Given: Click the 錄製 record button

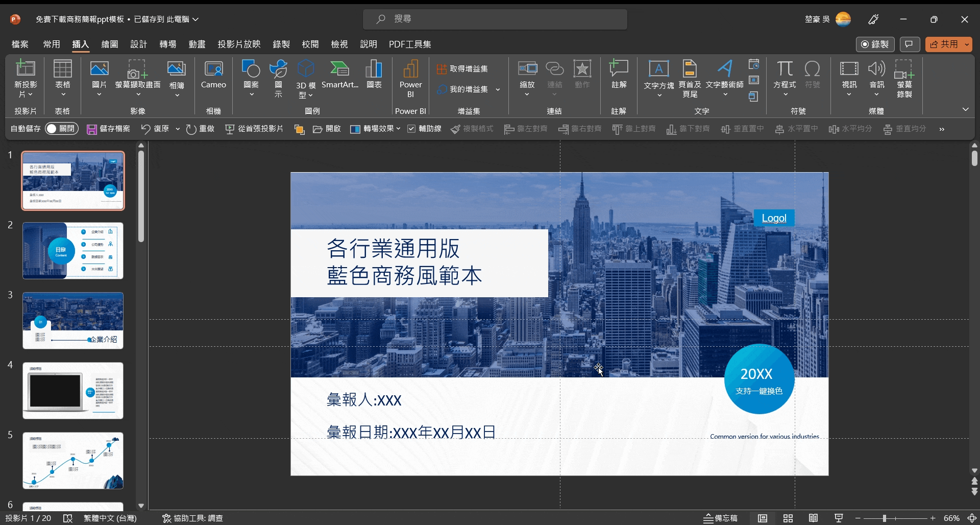Looking at the screenshot, I should (875, 44).
